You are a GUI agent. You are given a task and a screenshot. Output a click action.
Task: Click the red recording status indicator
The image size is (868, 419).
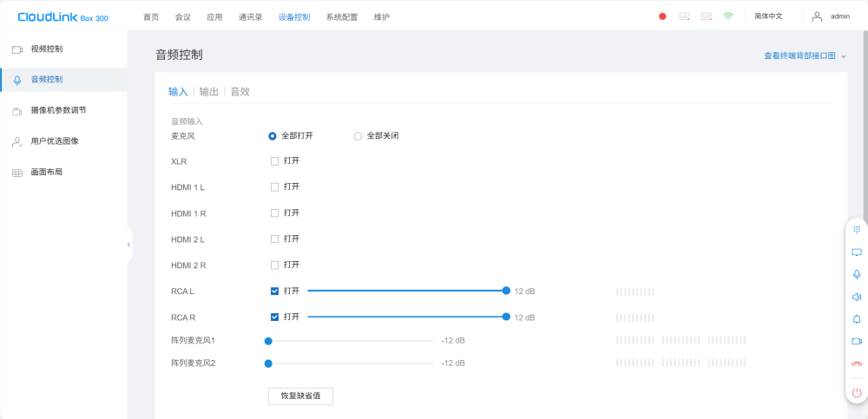point(662,16)
